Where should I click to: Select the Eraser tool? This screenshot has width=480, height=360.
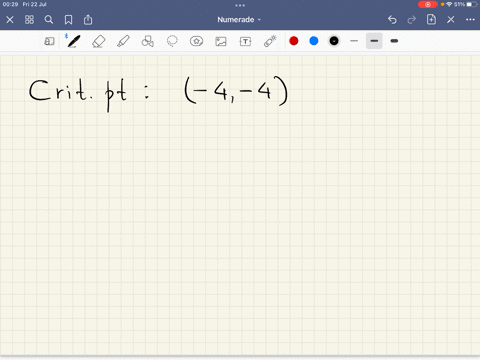pyautogui.click(x=98, y=41)
